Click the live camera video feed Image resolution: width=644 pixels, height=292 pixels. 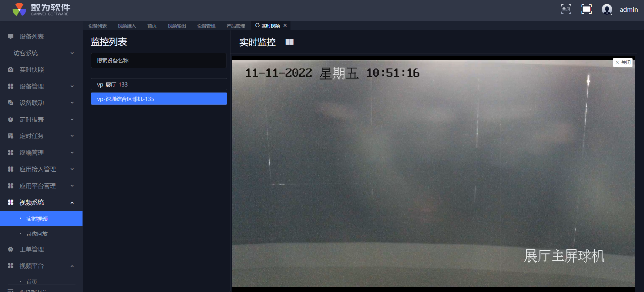[x=433, y=173]
